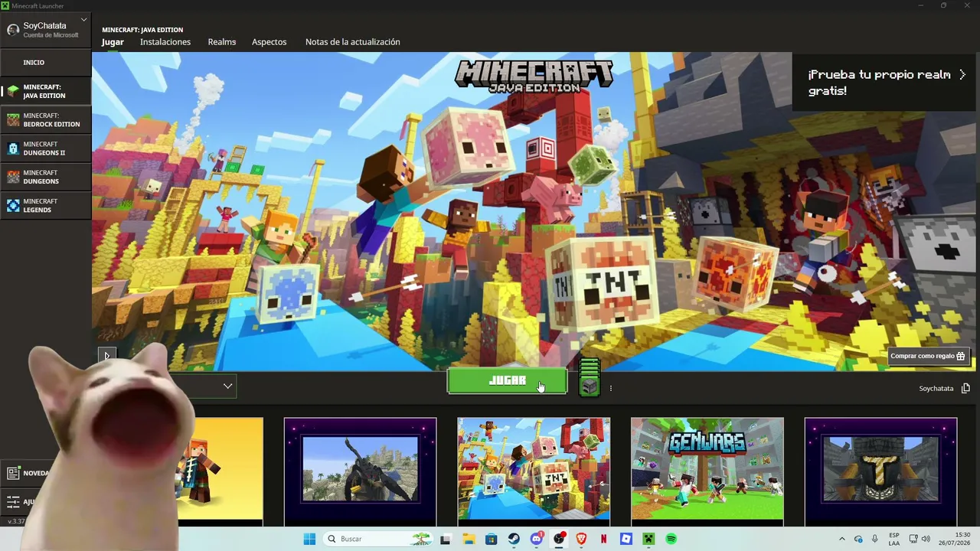Go to INICIO in the sidebar
This screenshot has height=551, width=980.
46,63
